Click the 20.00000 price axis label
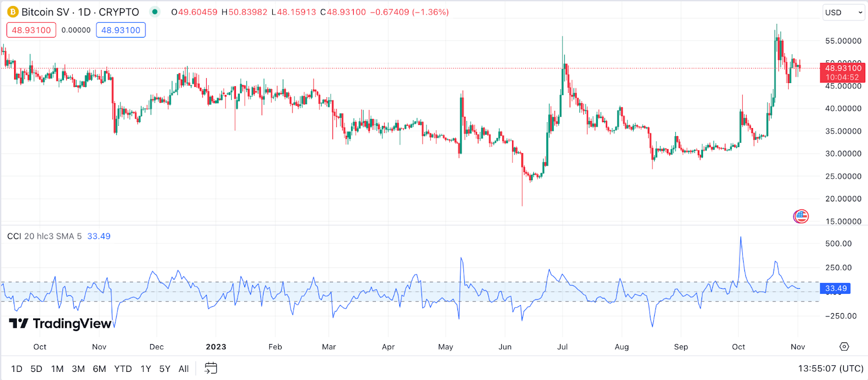 843,199
